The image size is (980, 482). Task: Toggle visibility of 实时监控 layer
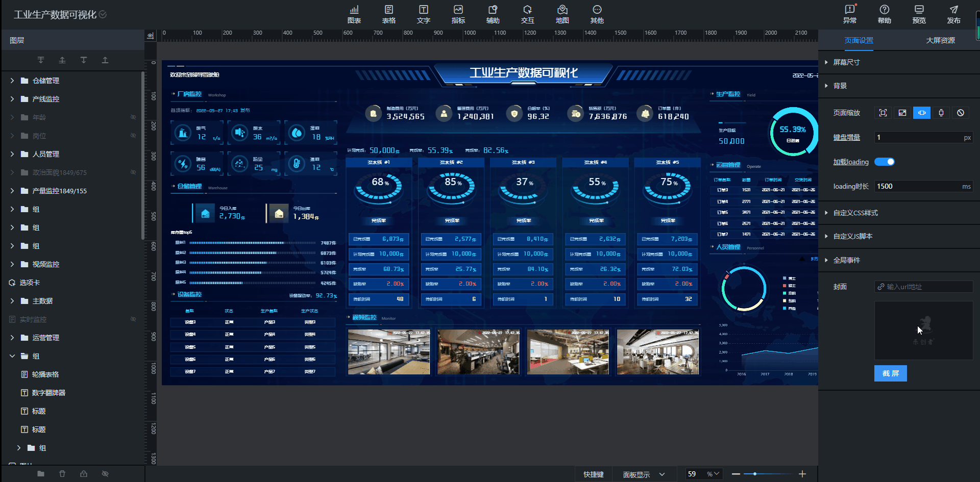pos(133,319)
